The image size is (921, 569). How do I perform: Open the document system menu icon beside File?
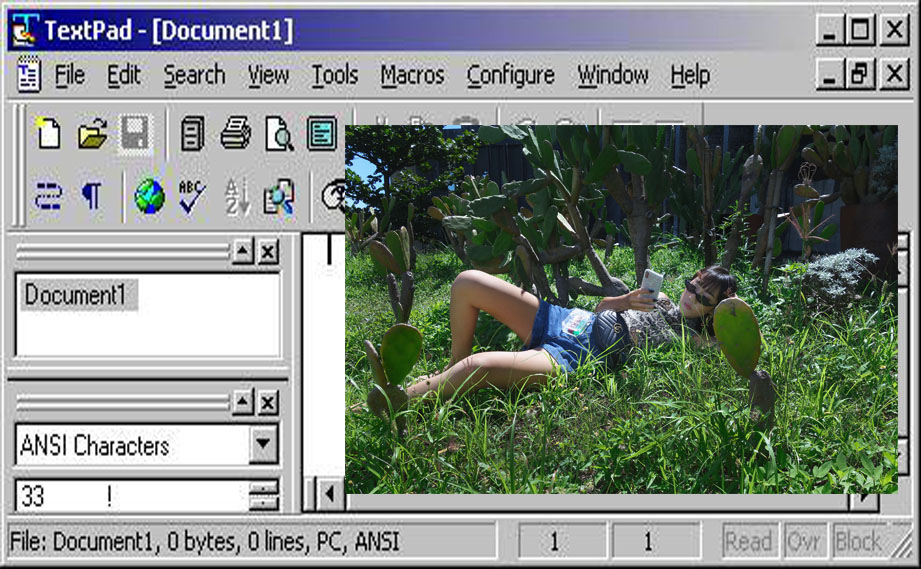coord(29,75)
